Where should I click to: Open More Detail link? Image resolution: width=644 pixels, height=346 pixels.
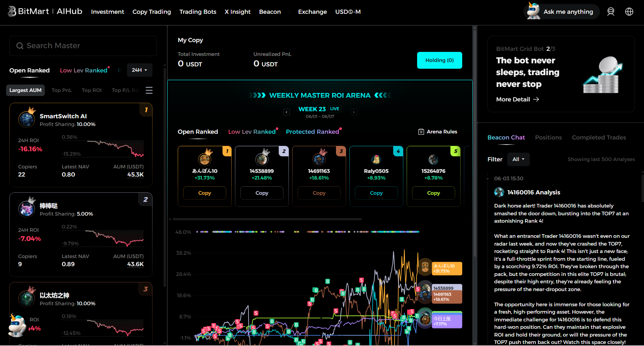coord(517,99)
